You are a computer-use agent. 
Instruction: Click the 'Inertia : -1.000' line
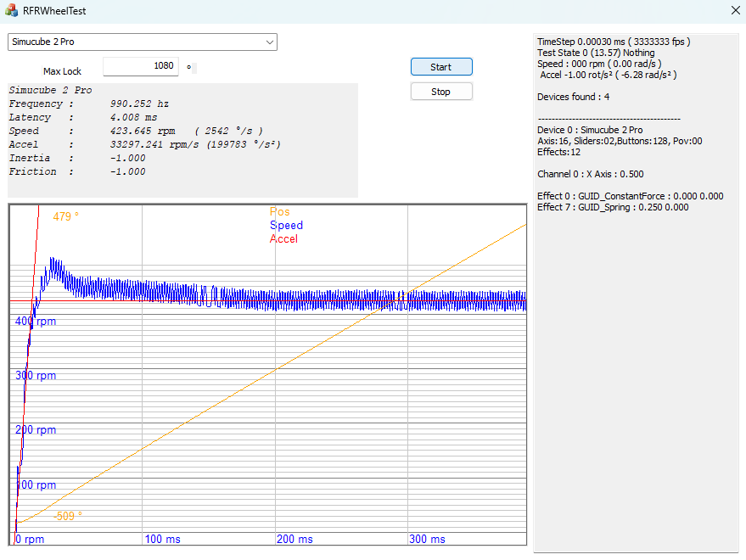77,158
